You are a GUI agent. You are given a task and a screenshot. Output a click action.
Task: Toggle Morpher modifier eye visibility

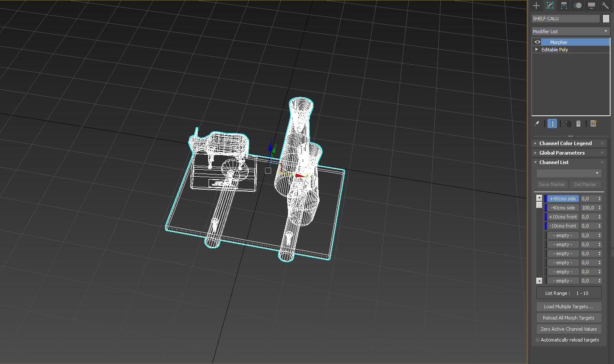tap(538, 42)
